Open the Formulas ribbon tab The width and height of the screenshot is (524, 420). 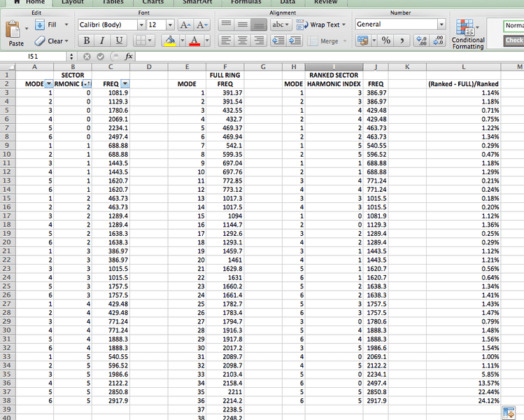pos(246,2)
